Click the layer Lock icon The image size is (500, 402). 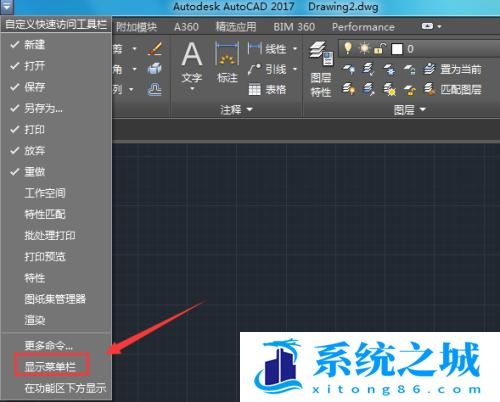(410, 69)
